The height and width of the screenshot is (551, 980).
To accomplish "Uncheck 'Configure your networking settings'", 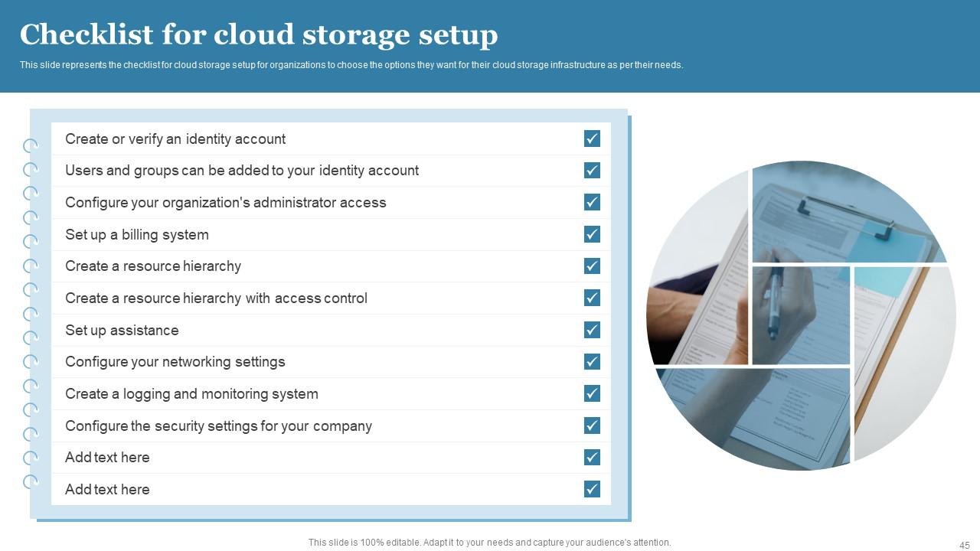I will (x=592, y=361).
